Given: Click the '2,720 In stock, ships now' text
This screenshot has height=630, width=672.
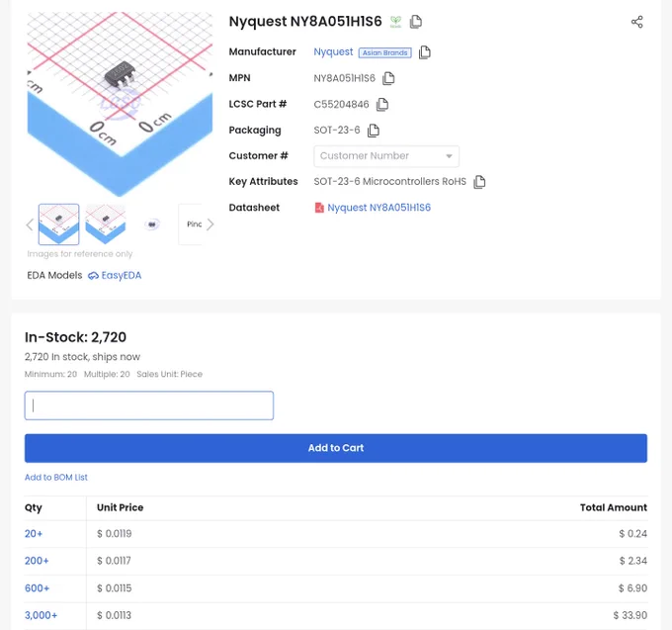Looking at the screenshot, I should tap(82, 357).
